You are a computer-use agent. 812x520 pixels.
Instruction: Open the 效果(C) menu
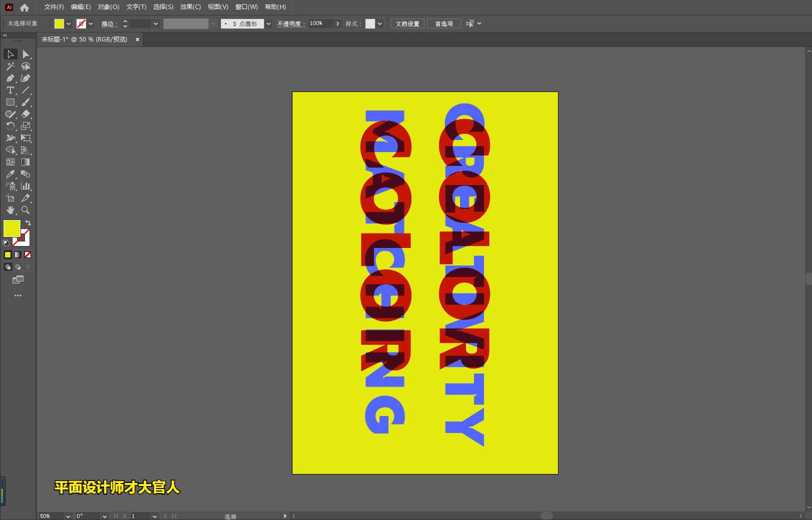(x=190, y=7)
